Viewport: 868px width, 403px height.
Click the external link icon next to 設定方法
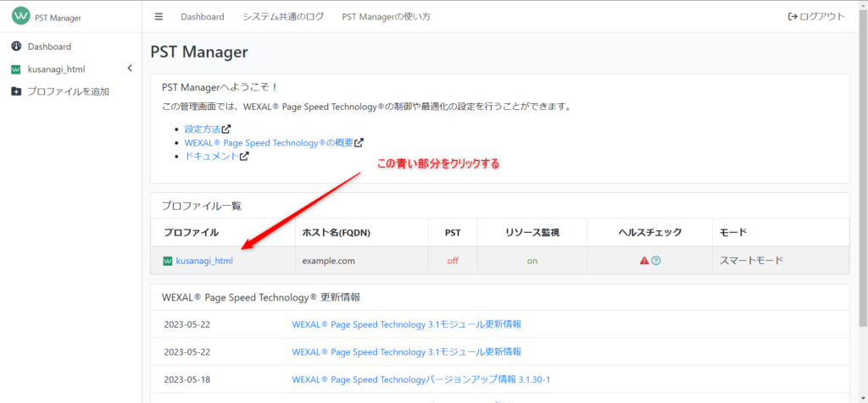[x=225, y=129]
